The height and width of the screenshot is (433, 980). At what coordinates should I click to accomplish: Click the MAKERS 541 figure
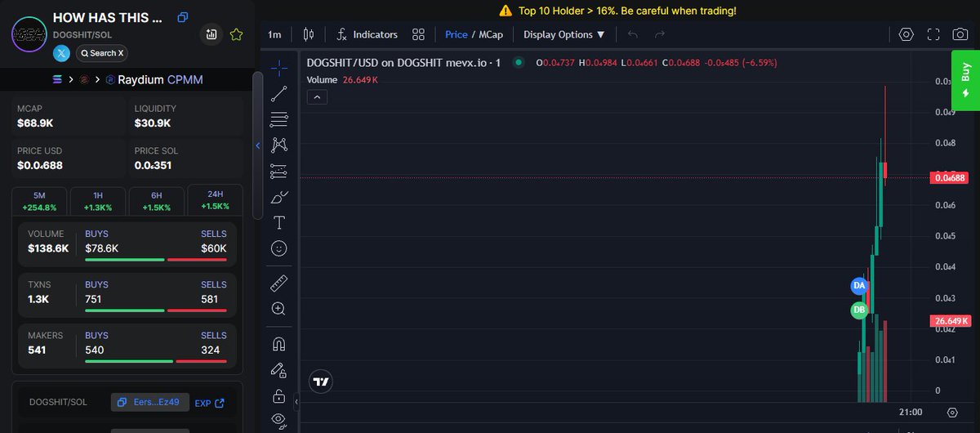point(37,350)
